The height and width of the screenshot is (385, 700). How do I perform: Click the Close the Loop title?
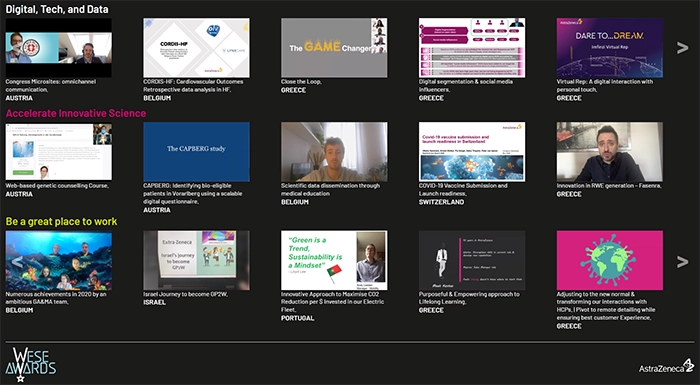301,82
